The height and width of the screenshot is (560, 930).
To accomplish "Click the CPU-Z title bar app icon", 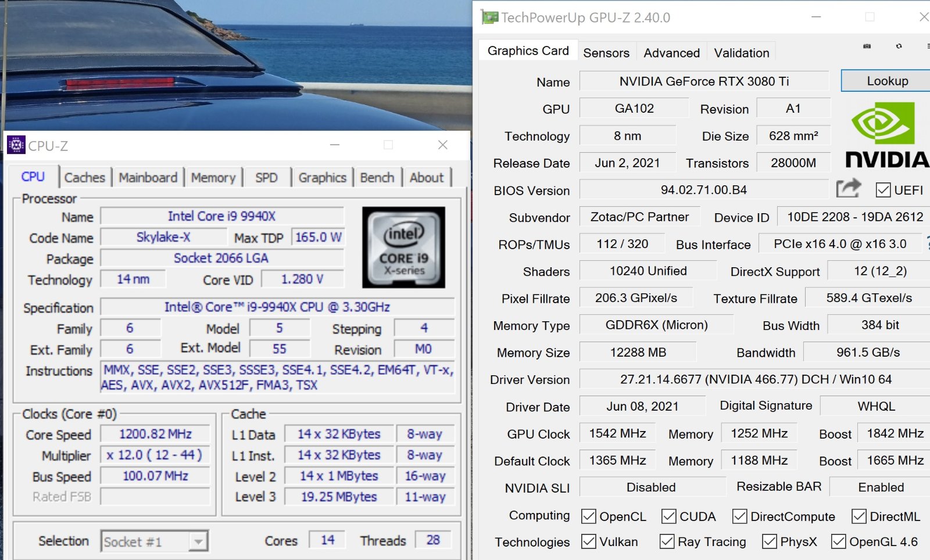I will click(16, 144).
